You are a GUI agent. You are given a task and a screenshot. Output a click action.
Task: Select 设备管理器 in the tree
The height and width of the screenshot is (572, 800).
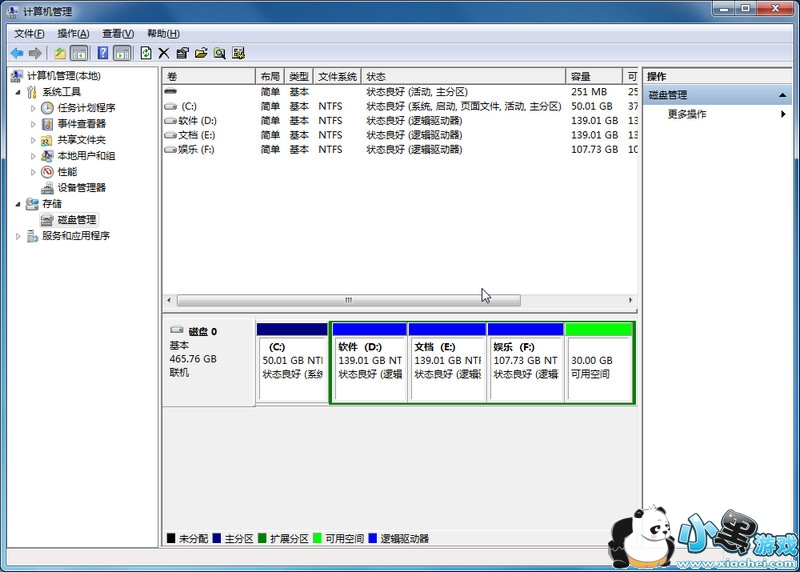[x=80, y=188]
